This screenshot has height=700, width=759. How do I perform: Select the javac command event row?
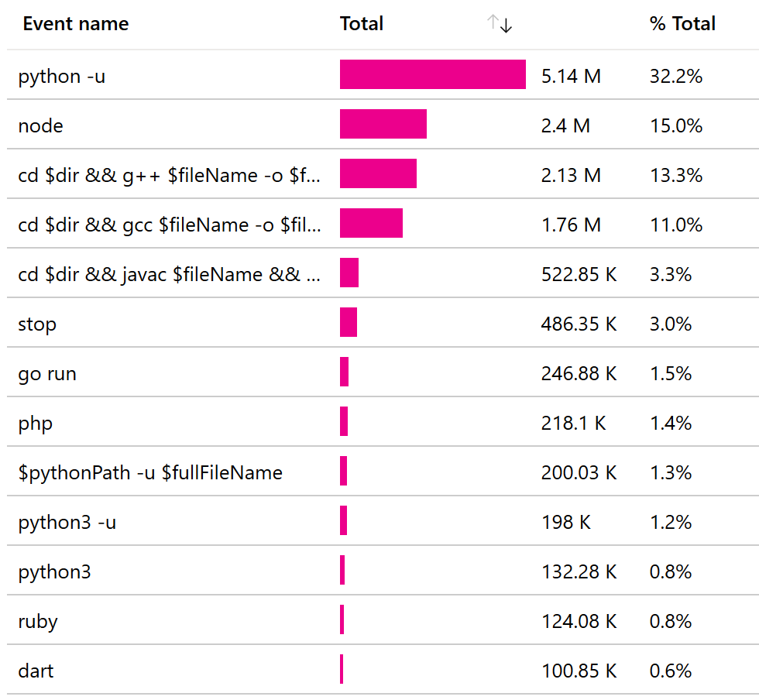[169, 274]
